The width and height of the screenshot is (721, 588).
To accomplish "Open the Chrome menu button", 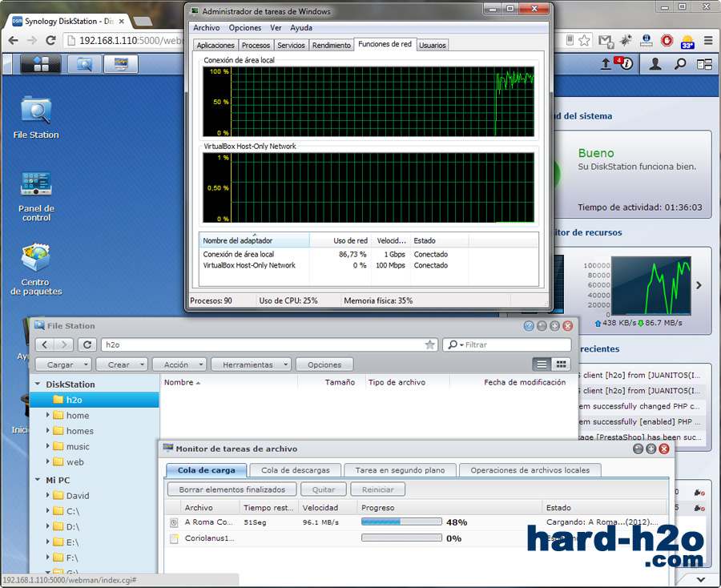I will tap(708, 41).
